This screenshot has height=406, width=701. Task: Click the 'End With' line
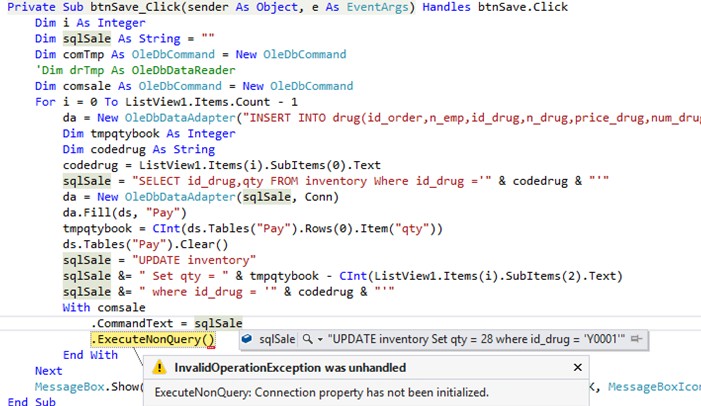90,355
